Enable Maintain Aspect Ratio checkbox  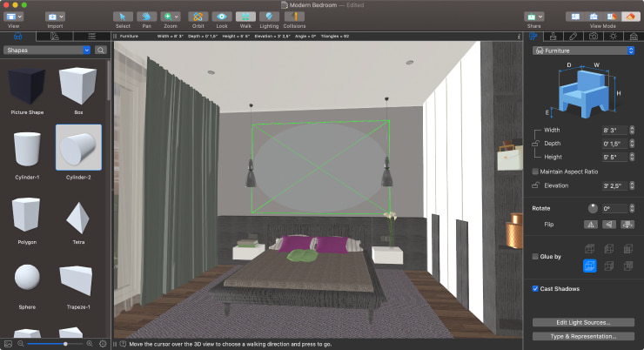[x=535, y=172]
